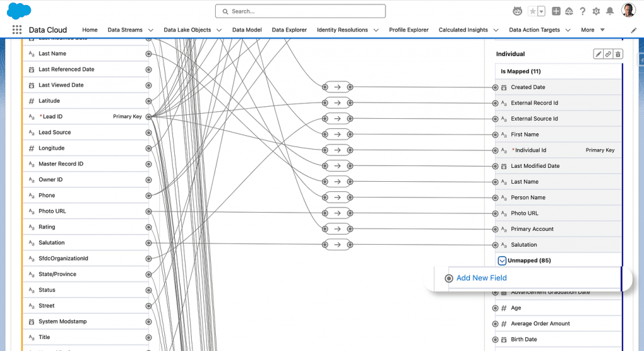This screenshot has height=351, width=644.
Task: Click the global actions plus icon
Action: [556, 11]
